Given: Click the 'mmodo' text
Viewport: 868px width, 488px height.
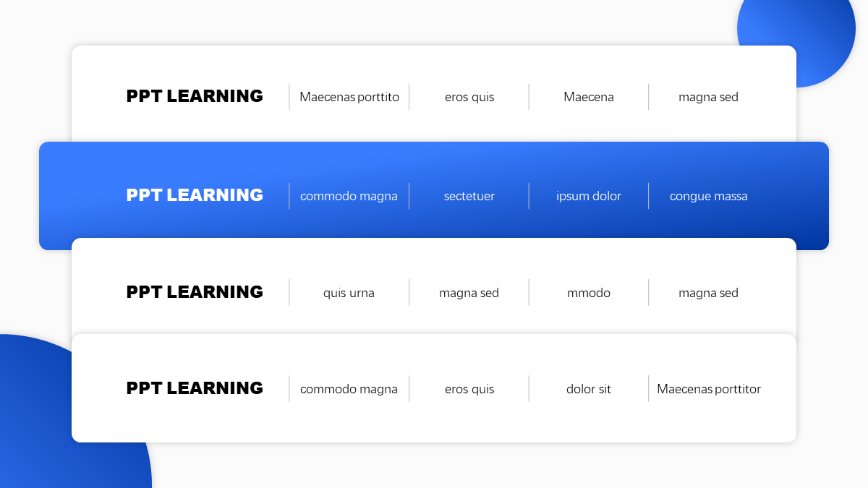Looking at the screenshot, I should (589, 293).
